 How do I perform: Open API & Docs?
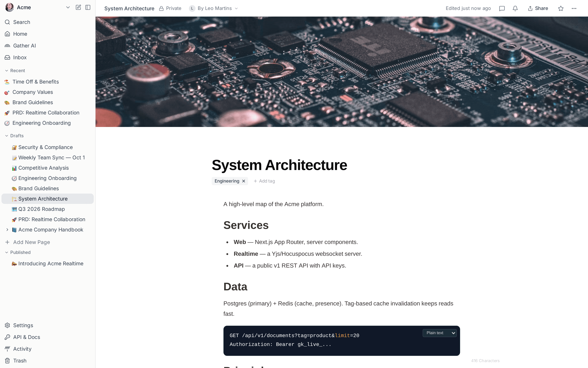pos(48,337)
